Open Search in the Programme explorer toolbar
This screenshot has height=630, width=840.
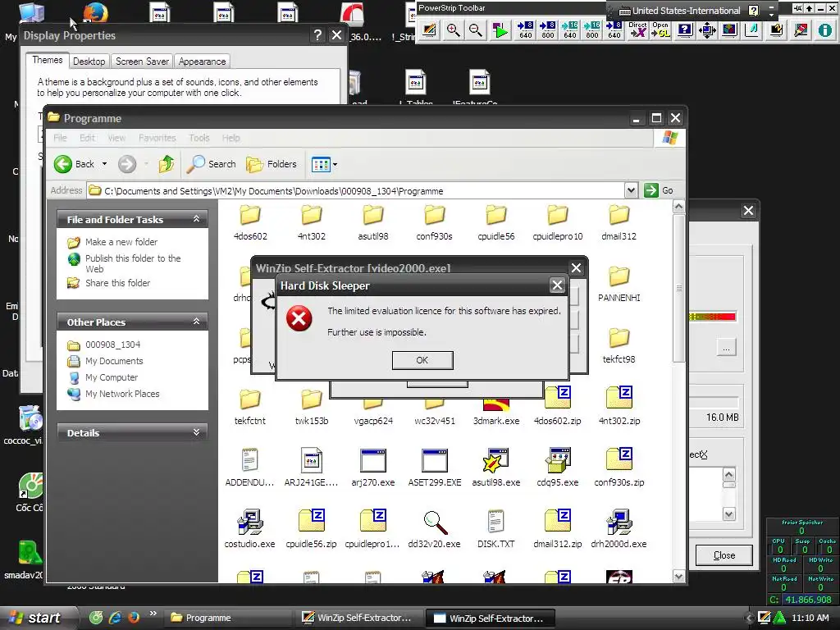(212, 164)
